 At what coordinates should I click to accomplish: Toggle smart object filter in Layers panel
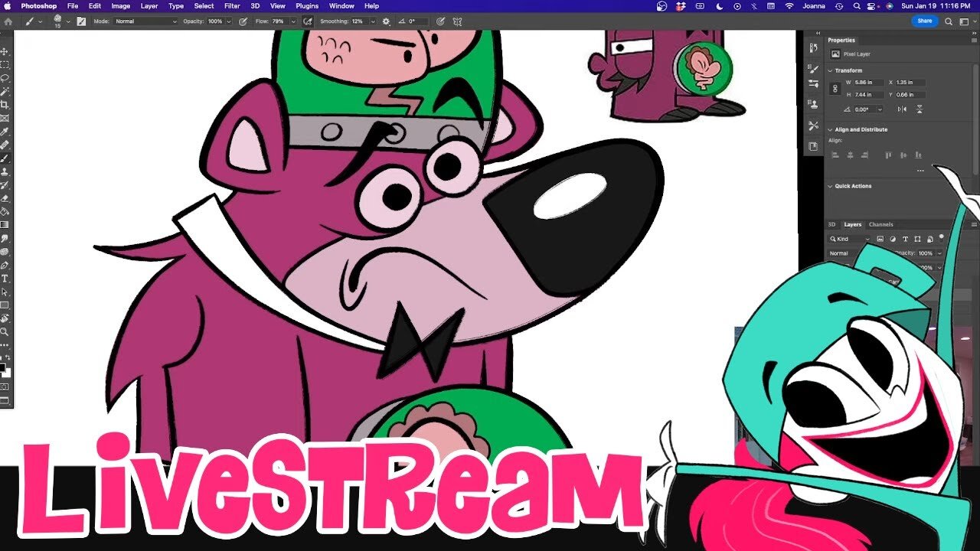pos(932,239)
